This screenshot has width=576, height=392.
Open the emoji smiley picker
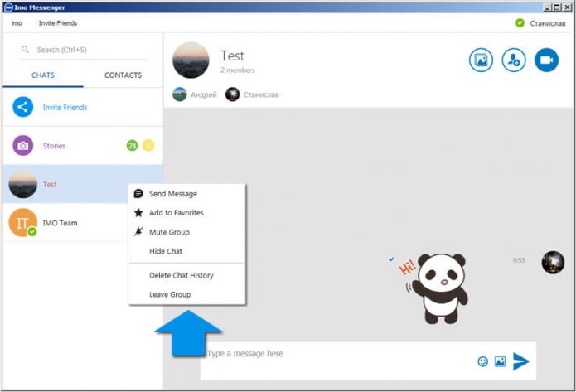[x=482, y=361]
